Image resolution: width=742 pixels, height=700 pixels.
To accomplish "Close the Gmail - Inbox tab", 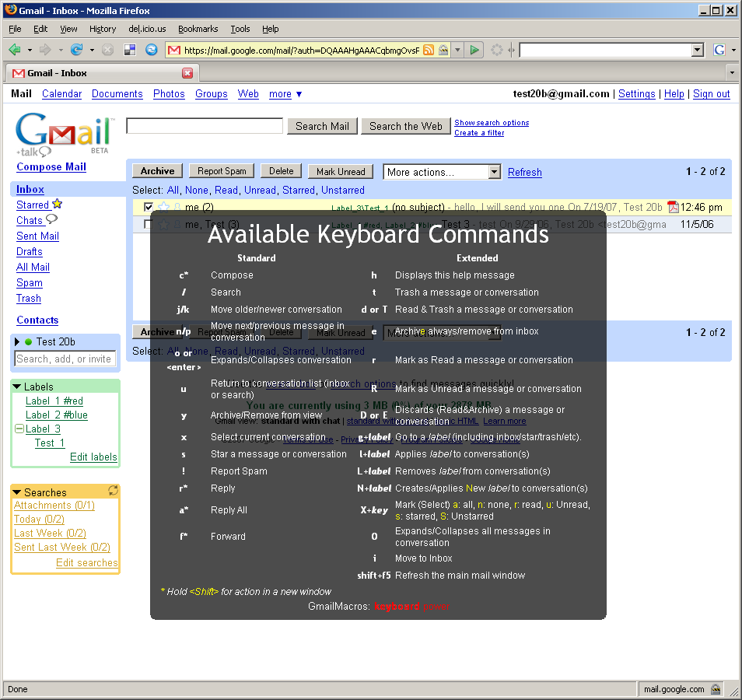I will (x=187, y=73).
